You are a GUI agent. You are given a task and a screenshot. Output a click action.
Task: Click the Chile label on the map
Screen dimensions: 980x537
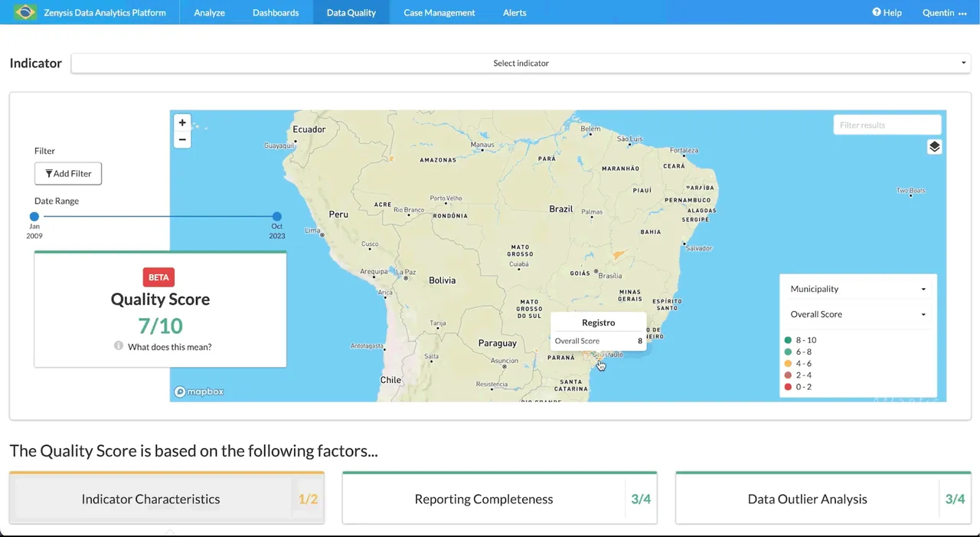coord(390,380)
